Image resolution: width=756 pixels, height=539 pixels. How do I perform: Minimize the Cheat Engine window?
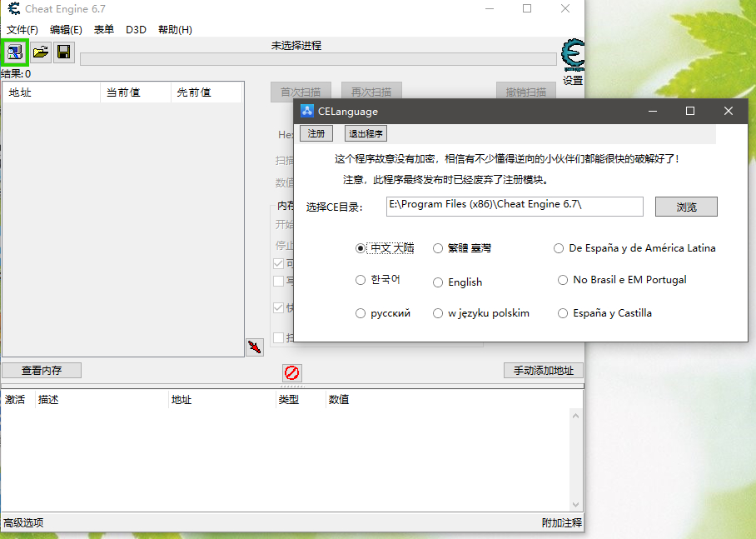coord(490,8)
